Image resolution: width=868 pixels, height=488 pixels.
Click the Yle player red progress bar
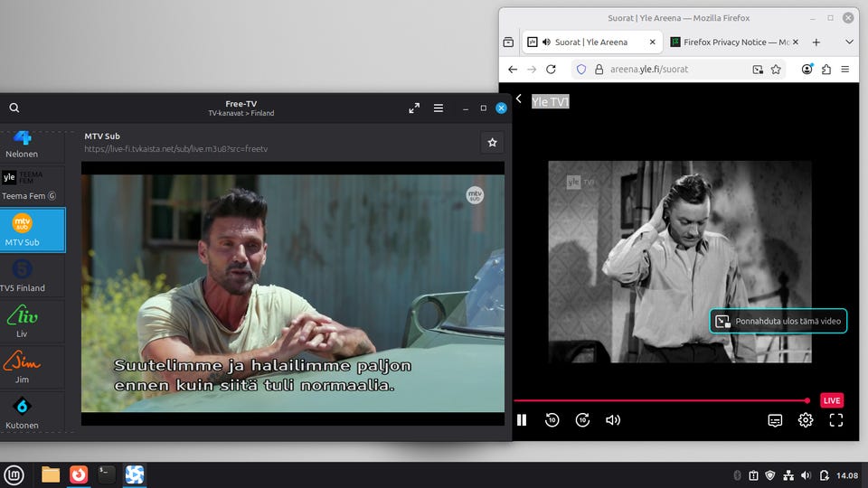tap(662, 400)
